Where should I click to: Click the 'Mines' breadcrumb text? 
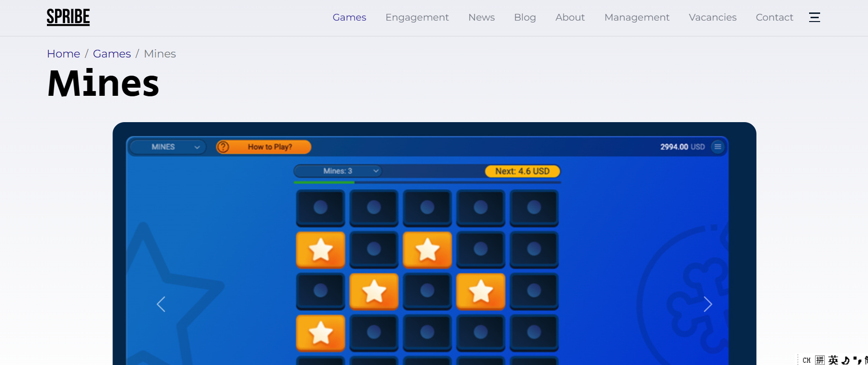tap(160, 54)
